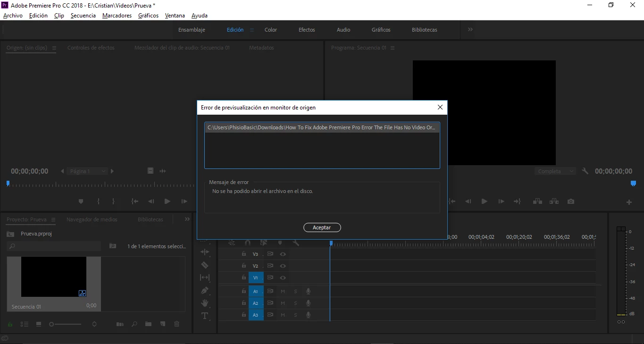Toggle sync lock for track A3
Image resolution: width=644 pixels, height=344 pixels.
coord(270,315)
